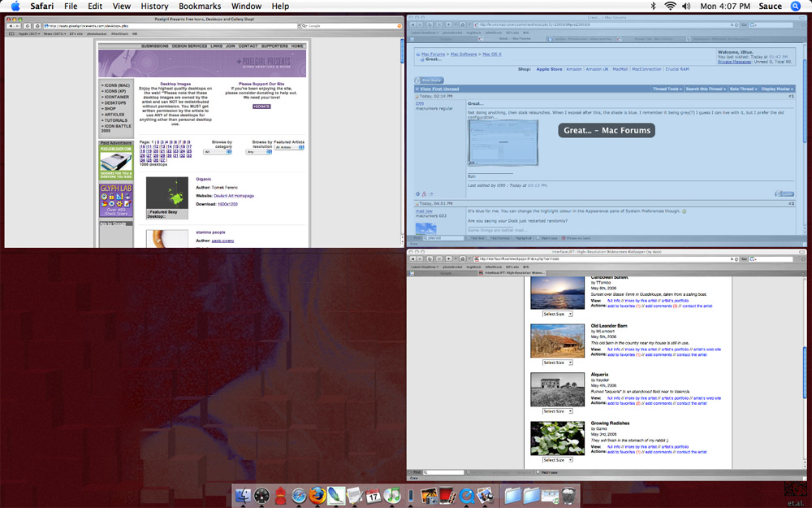
Task: Click the DONATE button on Pixelgirl page
Action: click(261, 106)
